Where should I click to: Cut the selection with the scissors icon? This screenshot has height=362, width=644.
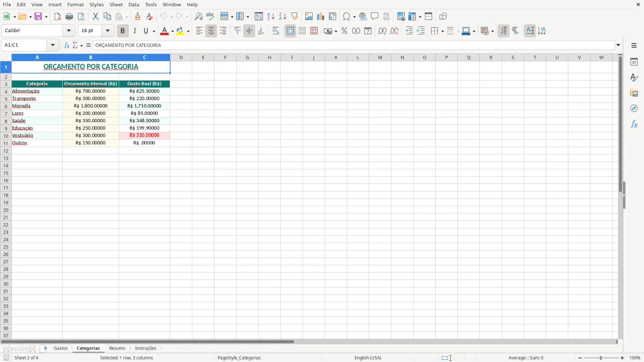click(96, 17)
